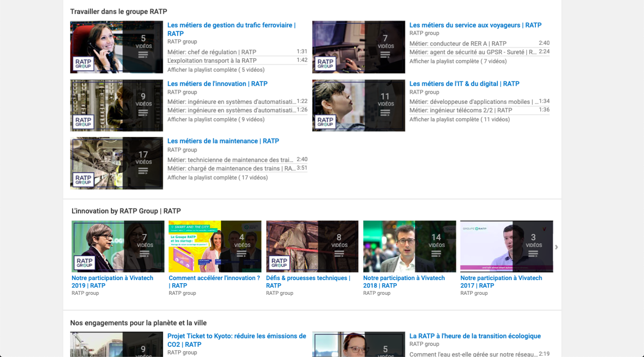
Task: Click thumbnail of Ticket to Kyoto playlist (9 vidéos)
Action: (x=117, y=344)
